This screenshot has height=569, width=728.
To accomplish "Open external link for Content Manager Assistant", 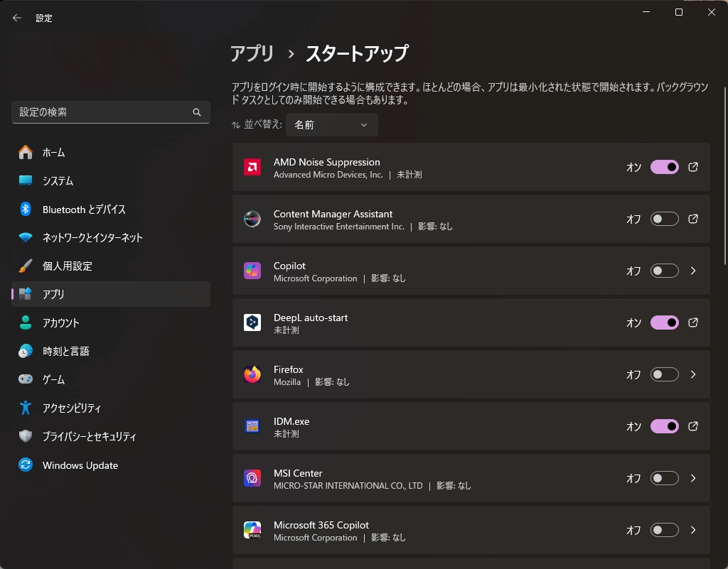I will [x=693, y=219].
